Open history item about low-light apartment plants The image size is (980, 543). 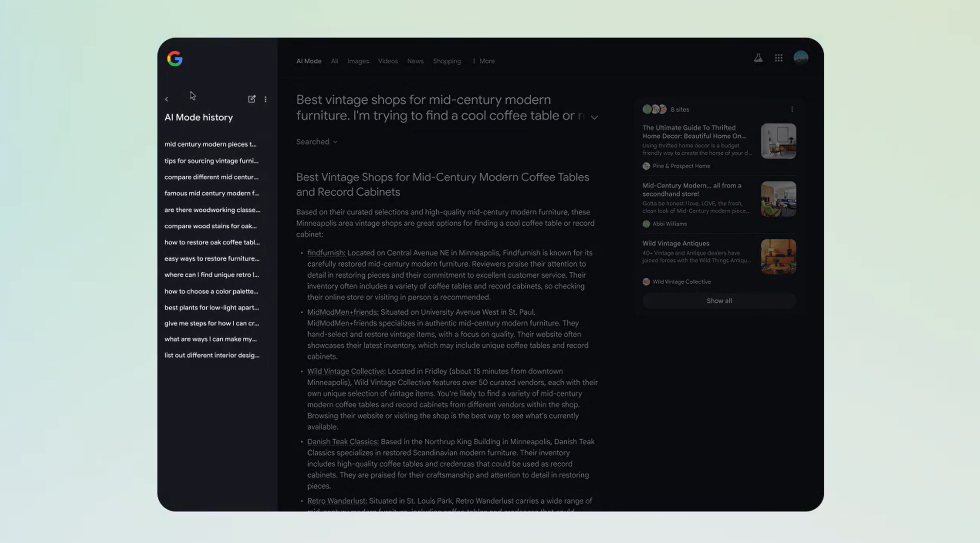click(211, 307)
